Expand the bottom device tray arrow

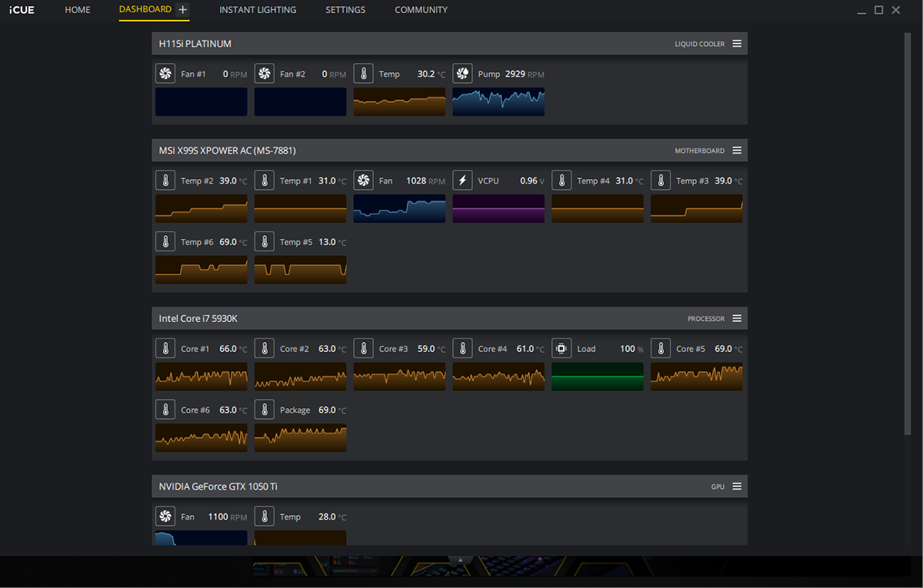(x=461, y=560)
